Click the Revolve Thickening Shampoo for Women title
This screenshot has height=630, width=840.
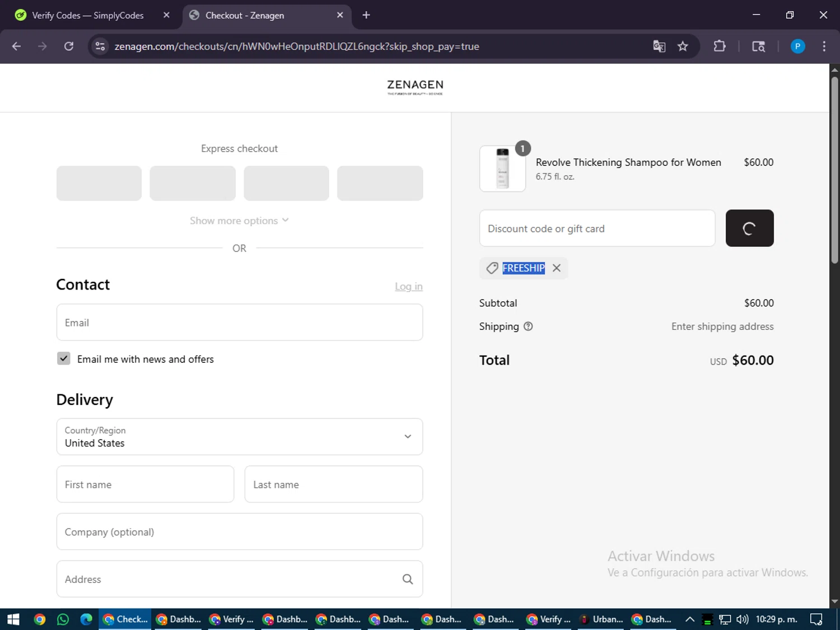[x=628, y=162]
